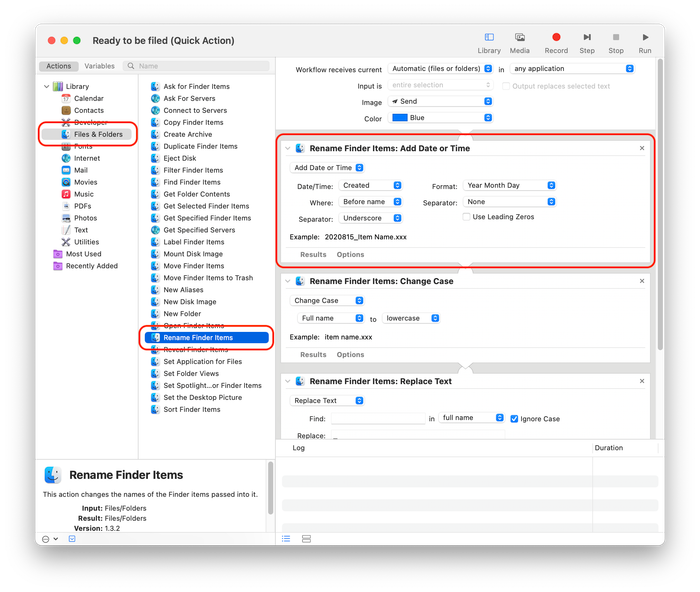The image size is (700, 592).
Task: Select Movies category
Action: pyautogui.click(x=85, y=182)
